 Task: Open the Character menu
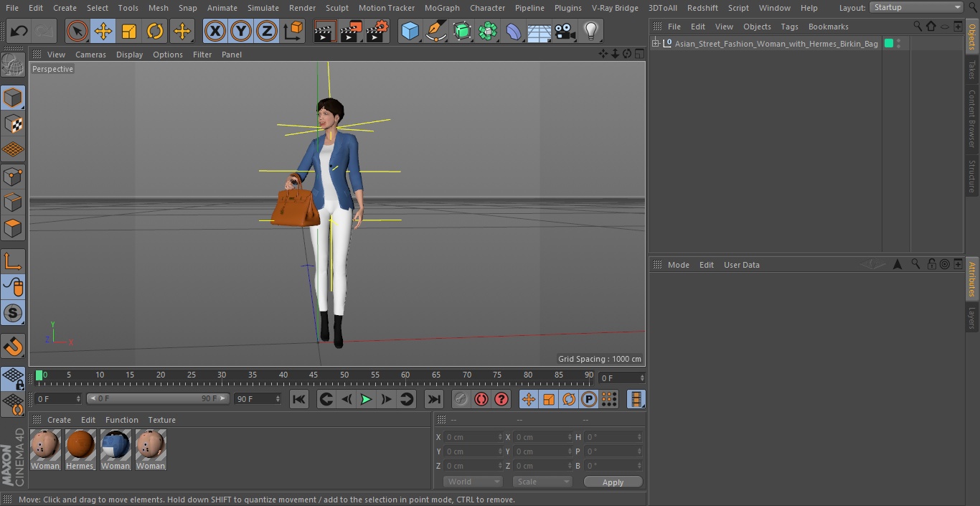click(x=488, y=8)
